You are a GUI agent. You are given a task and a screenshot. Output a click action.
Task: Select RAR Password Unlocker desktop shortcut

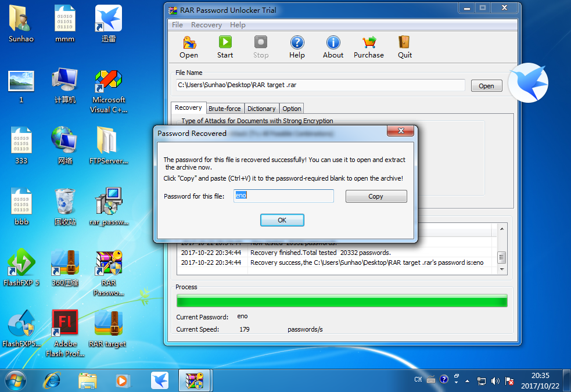(109, 273)
